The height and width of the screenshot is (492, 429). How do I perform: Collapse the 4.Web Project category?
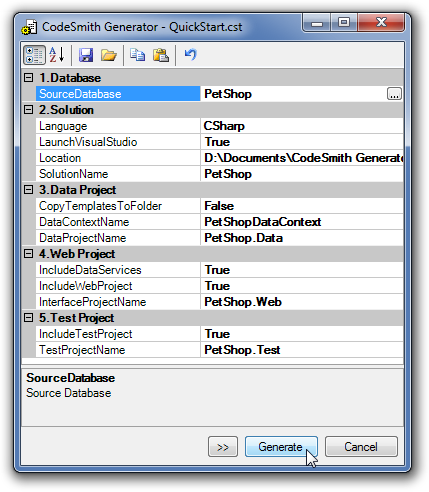pyautogui.click(x=29, y=254)
